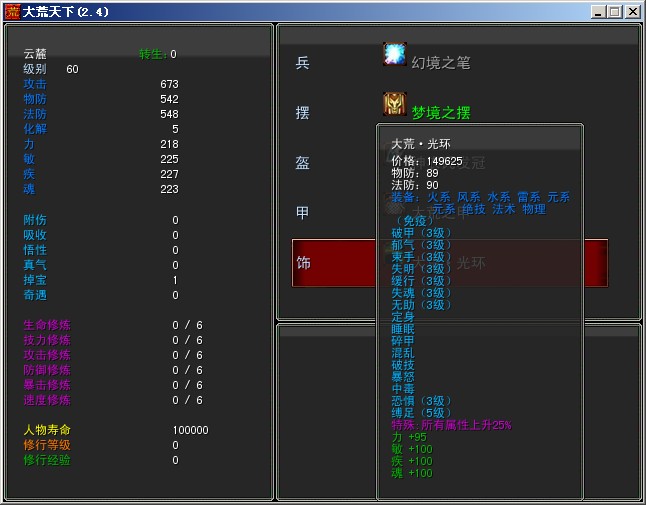Click the 兵 weapon slot label

[x=302, y=63]
